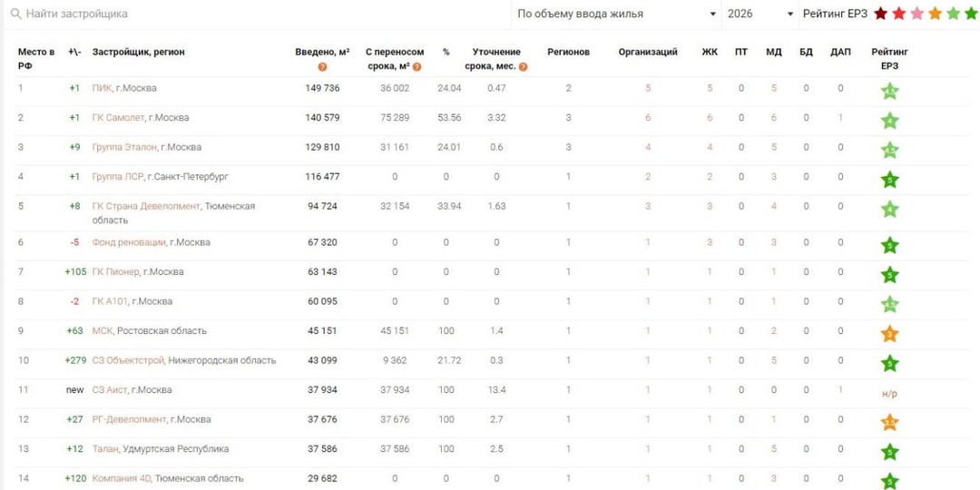The height and width of the screenshot is (490, 980).
Task: Click the search magnifier icon
Action: 16,14
